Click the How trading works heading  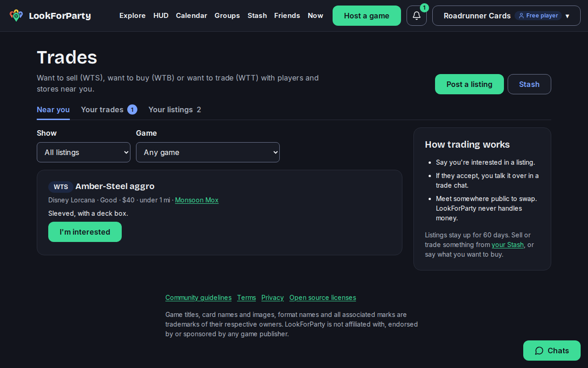(467, 144)
